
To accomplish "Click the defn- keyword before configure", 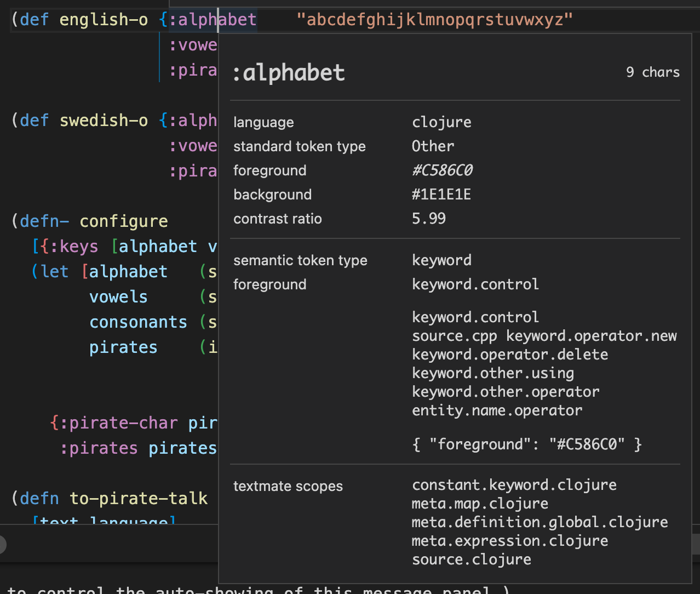I will pyautogui.click(x=44, y=221).
